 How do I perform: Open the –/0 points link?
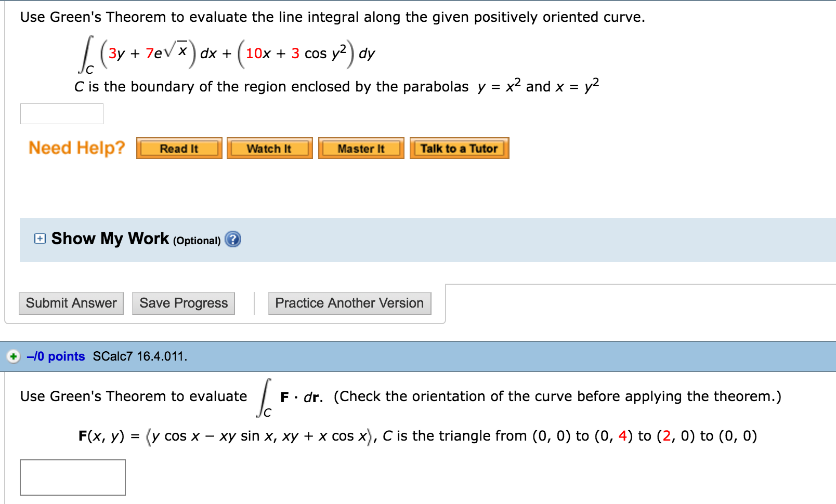[x=56, y=356]
